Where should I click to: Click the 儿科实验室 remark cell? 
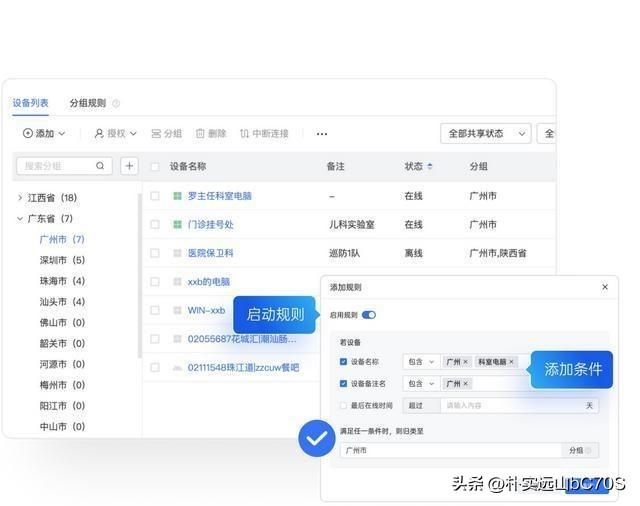coord(351,224)
